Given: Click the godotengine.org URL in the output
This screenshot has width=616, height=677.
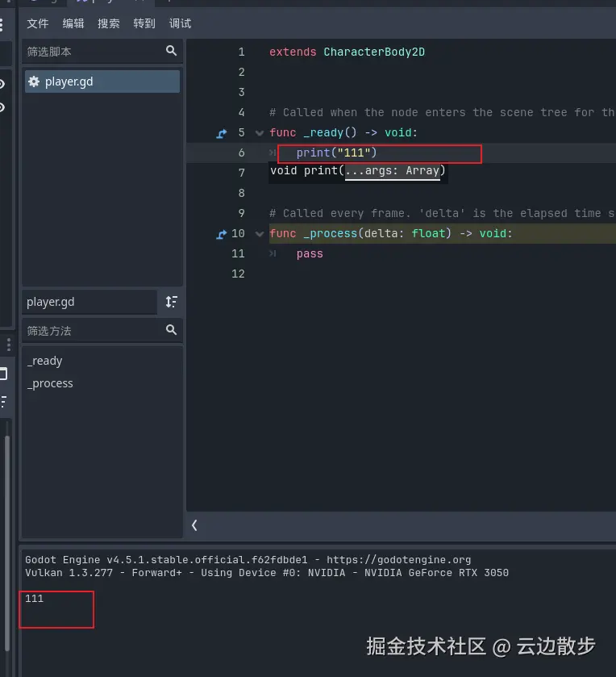Looking at the screenshot, I should point(398,559).
